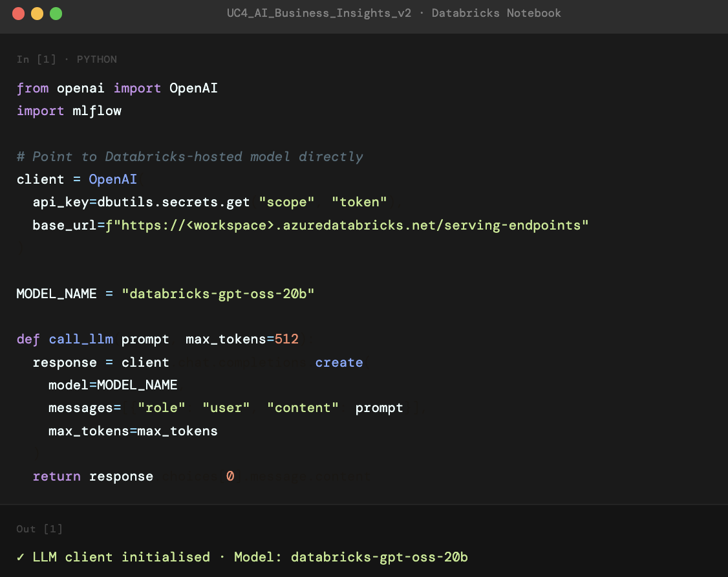Click the return response statement

(92, 476)
